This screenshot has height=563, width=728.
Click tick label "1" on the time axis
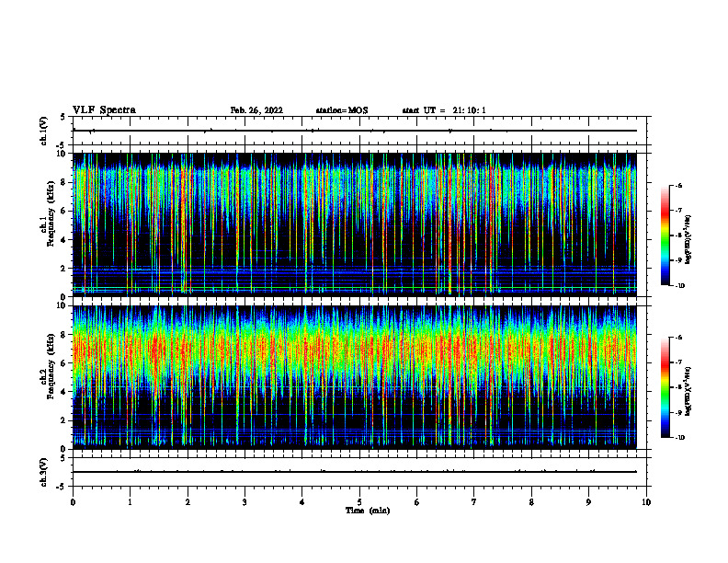coord(130,502)
